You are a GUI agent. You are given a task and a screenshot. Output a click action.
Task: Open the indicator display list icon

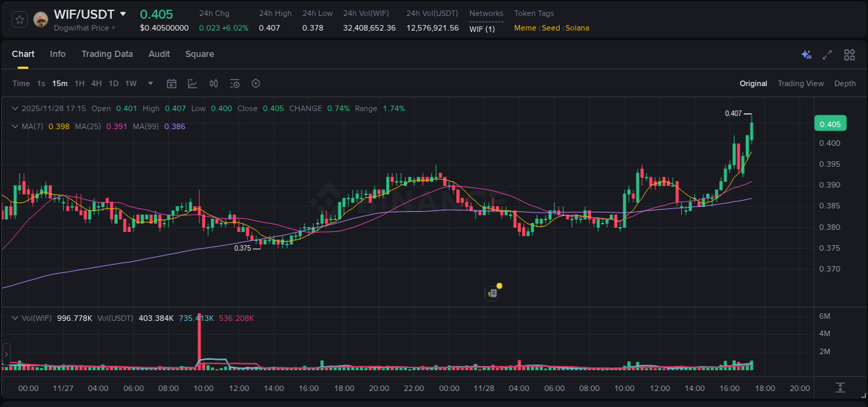point(234,83)
